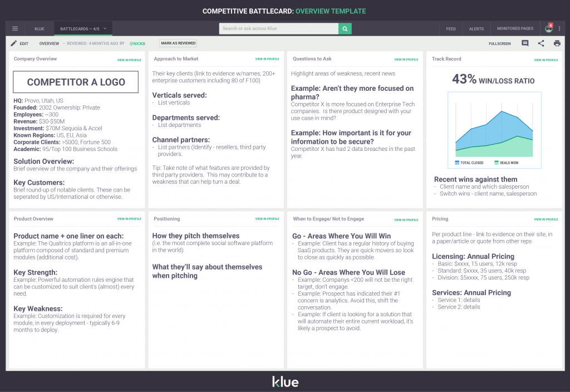Image resolution: width=570 pixels, height=392 pixels.
Task: Click the 'Approach to Market' card title
Action: [x=176, y=59]
